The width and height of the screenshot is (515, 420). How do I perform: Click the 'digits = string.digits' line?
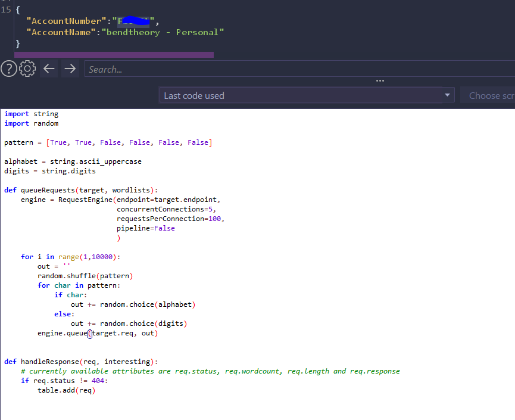(x=50, y=171)
